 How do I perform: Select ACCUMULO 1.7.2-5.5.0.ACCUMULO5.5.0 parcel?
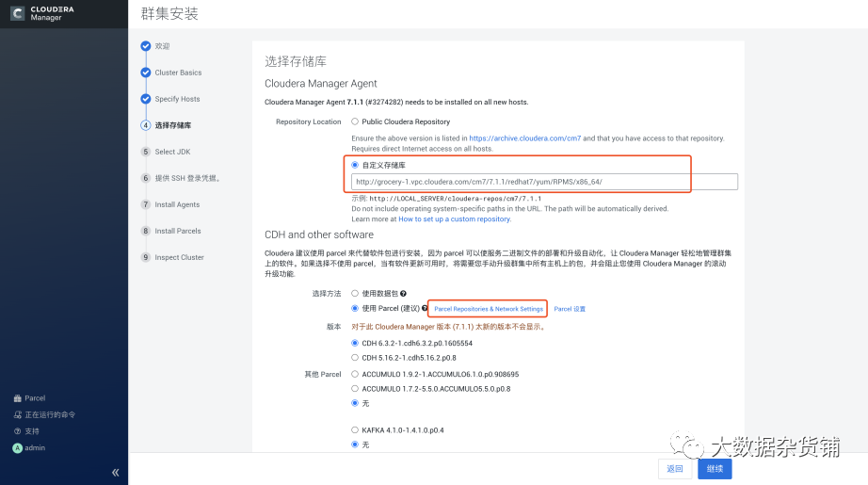tap(355, 389)
